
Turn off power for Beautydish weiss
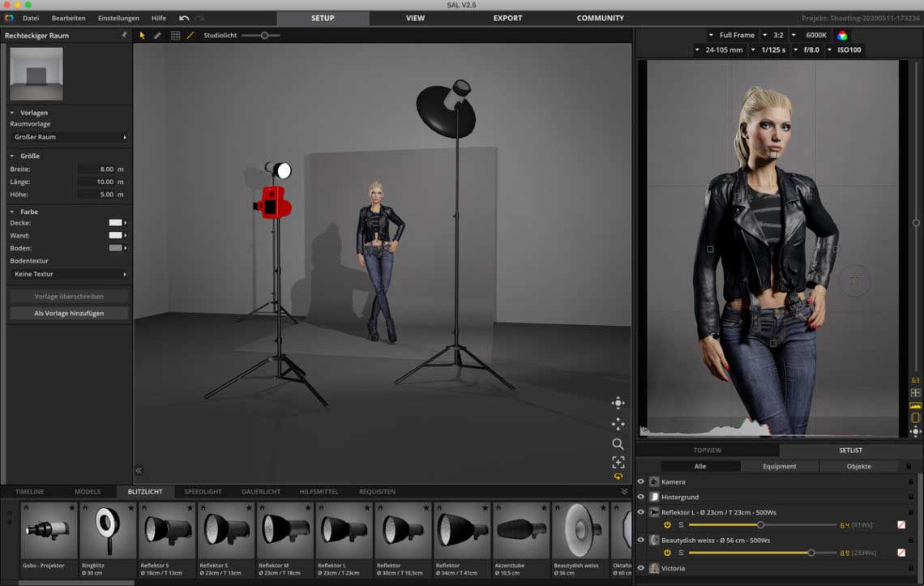667,553
